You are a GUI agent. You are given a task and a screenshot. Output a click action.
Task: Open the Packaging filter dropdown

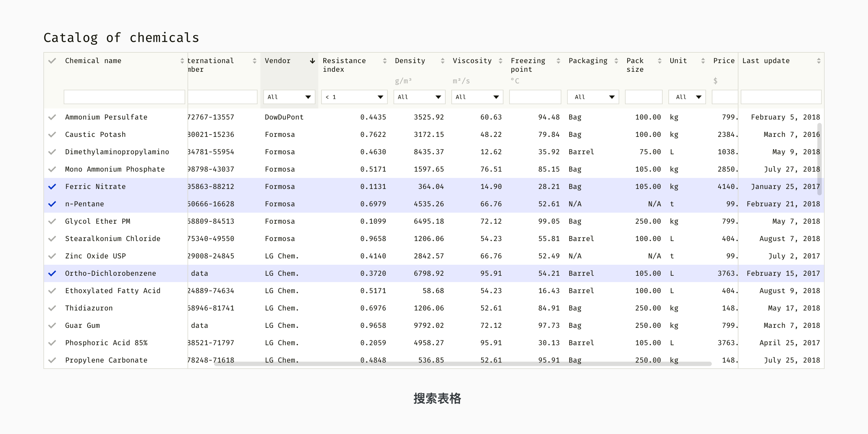593,97
